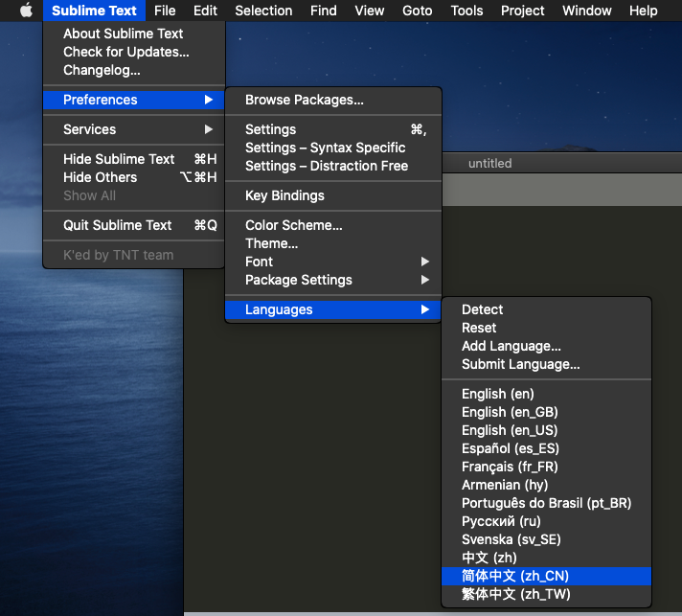
Task: Pick 中文 (zh) language
Action: click(546, 558)
